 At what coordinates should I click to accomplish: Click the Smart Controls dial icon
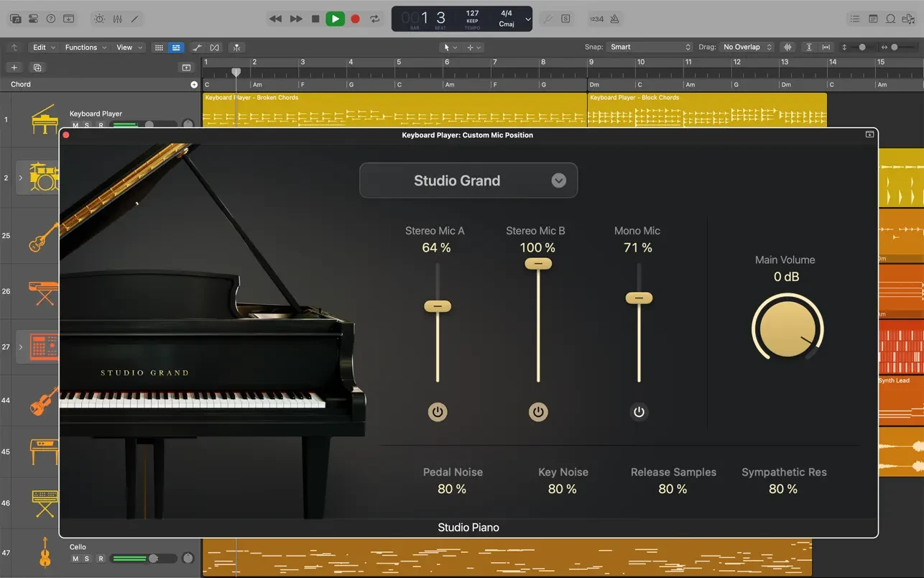coord(99,19)
